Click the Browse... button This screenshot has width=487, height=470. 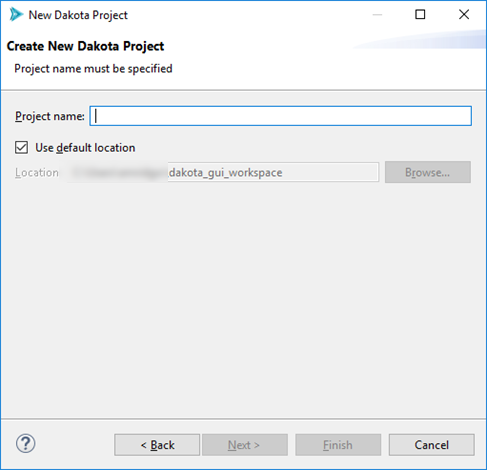(428, 172)
